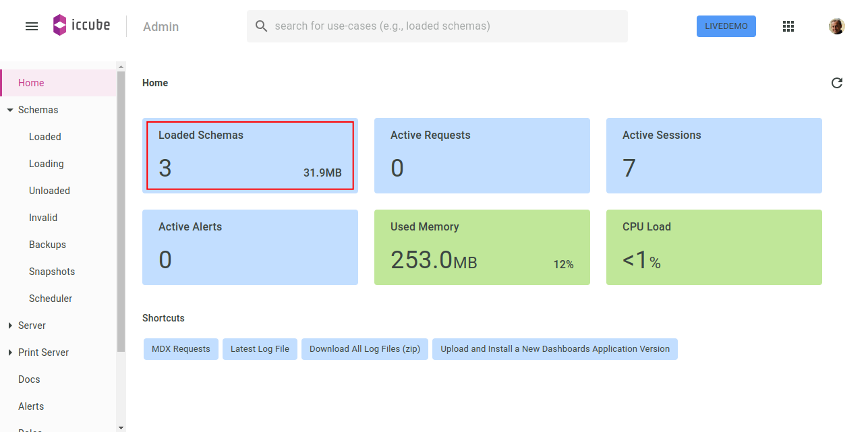Open the user profile avatar
This screenshot has height=432, width=868.
[836, 26]
